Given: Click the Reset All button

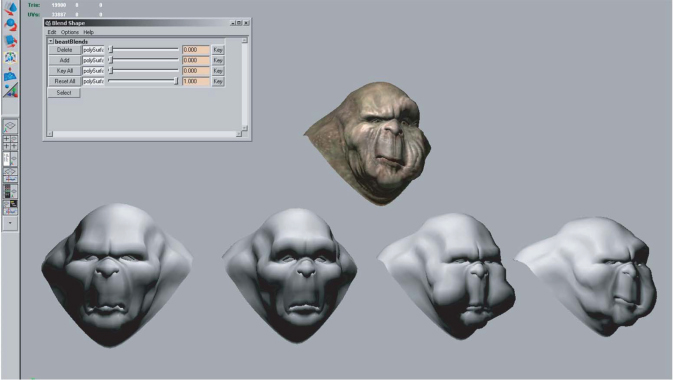Looking at the screenshot, I should (64, 81).
